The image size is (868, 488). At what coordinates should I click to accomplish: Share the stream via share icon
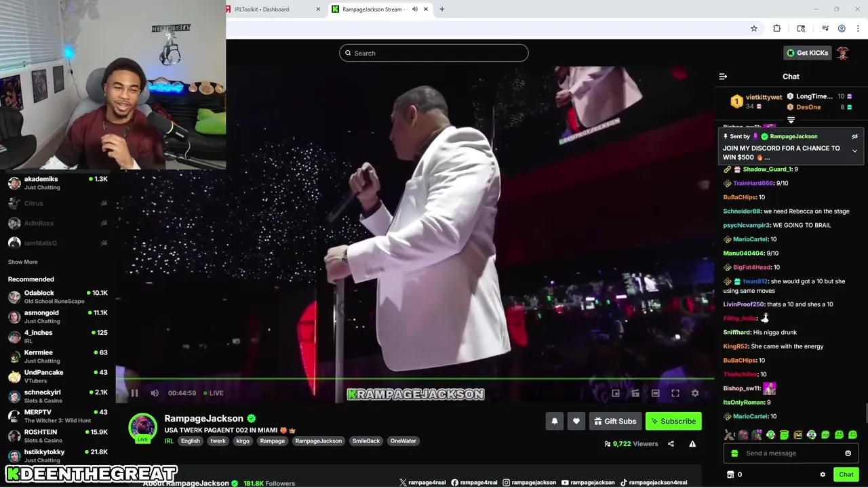(x=671, y=444)
